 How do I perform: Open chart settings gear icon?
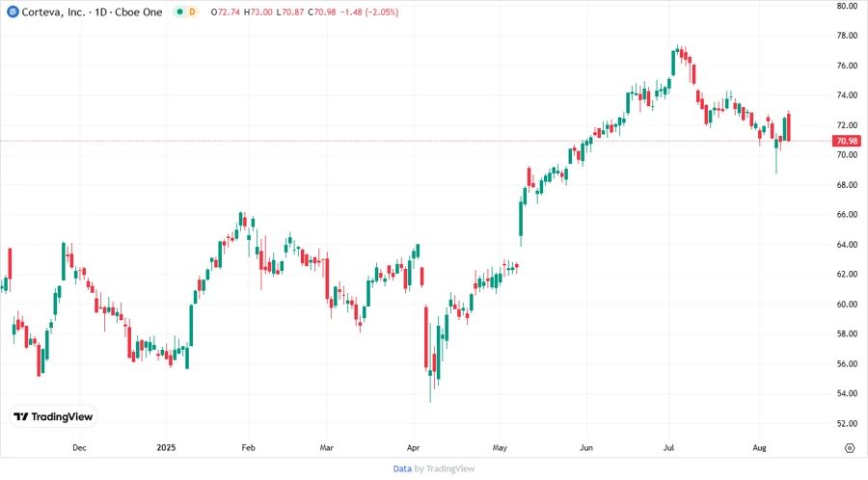point(850,448)
